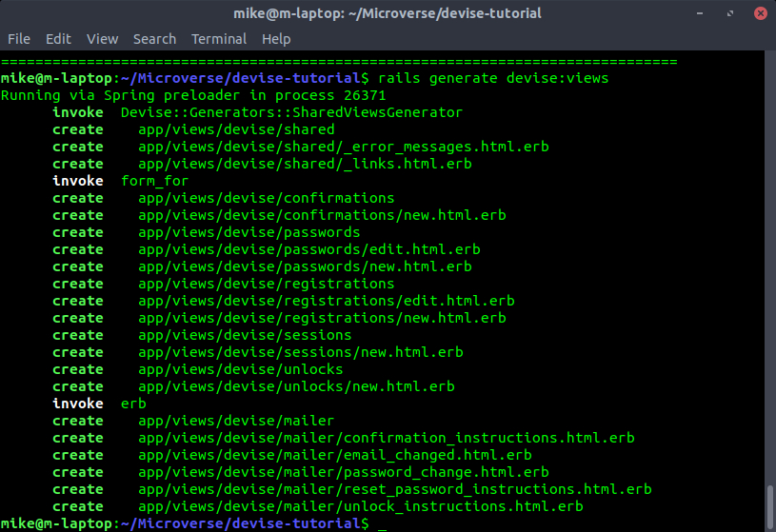Screen dimensions: 776x532
Task: Click the cursor at the last prompt
Action: click(x=382, y=524)
